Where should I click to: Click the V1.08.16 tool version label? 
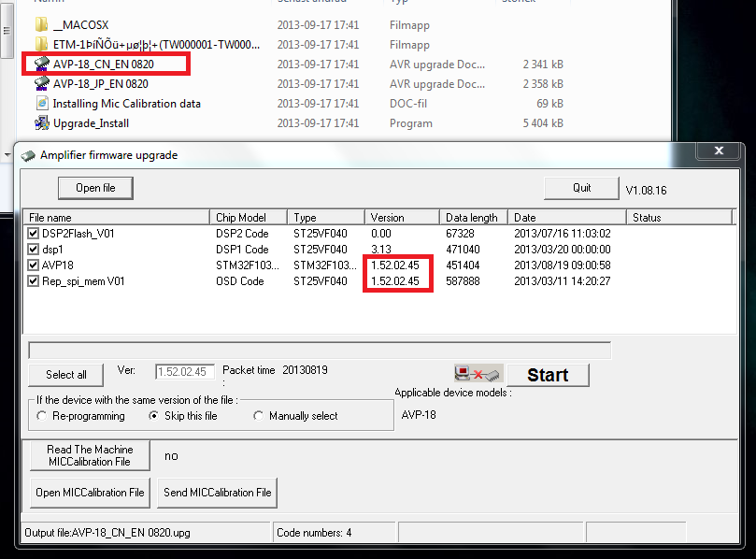tap(646, 190)
